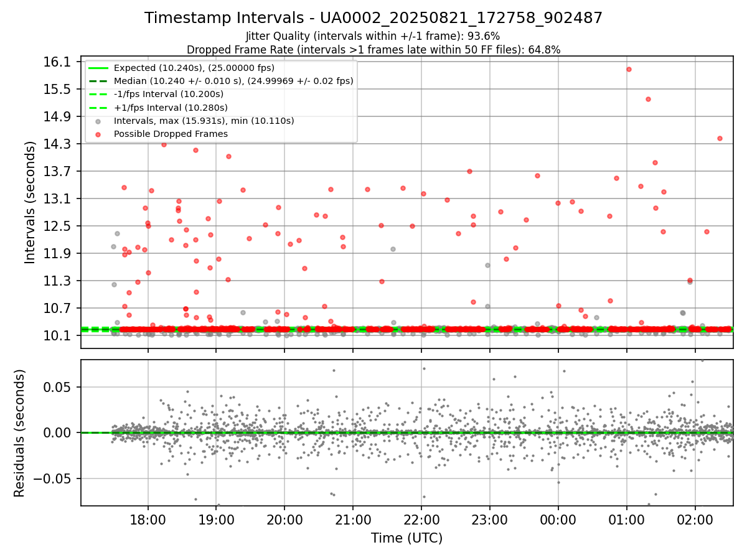Click the plot title 'Timestamp Intervals - UA0002_20250821_172758_902487'
The height and width of the screenshot is (560, 747).
click(x=374, y=18)
